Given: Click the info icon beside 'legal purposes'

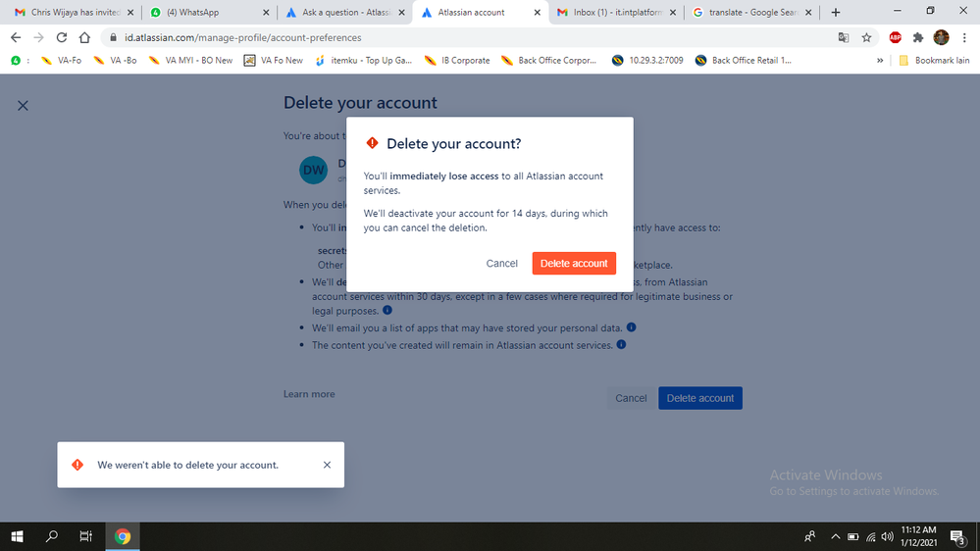Looking at the screenshot, I should [x=387, y=310].
